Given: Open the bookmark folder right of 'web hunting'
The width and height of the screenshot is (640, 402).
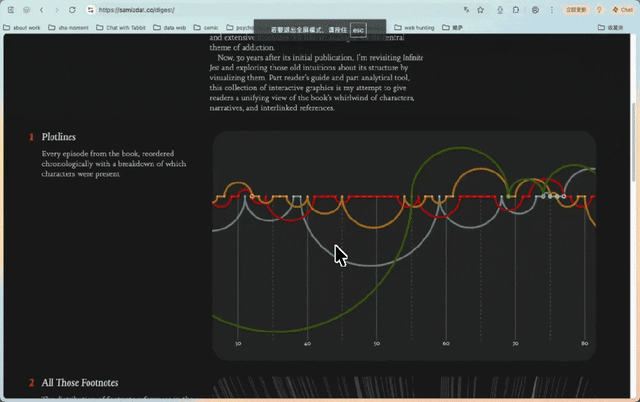Looking at the screenshot, I should click(453, 27).
